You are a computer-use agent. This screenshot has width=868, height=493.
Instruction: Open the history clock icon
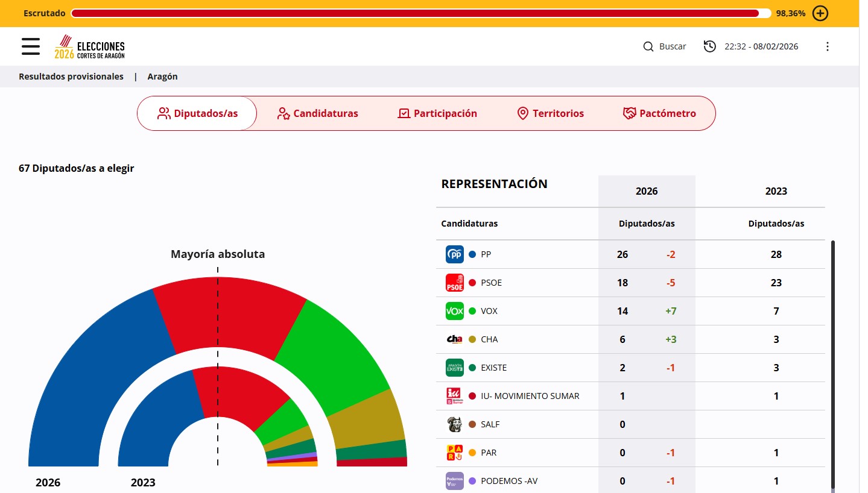[x=710, y=46]
